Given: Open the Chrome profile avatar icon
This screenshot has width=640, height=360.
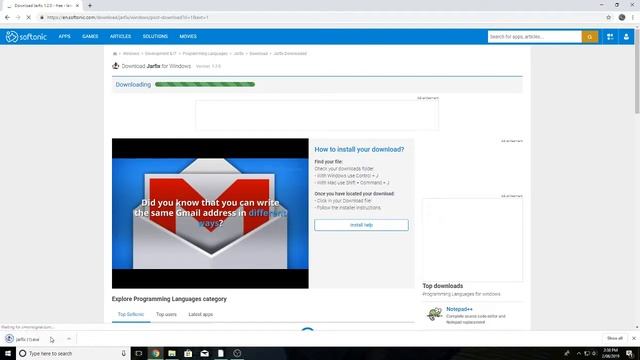Looking at the screenshot, I should (622, 18).
